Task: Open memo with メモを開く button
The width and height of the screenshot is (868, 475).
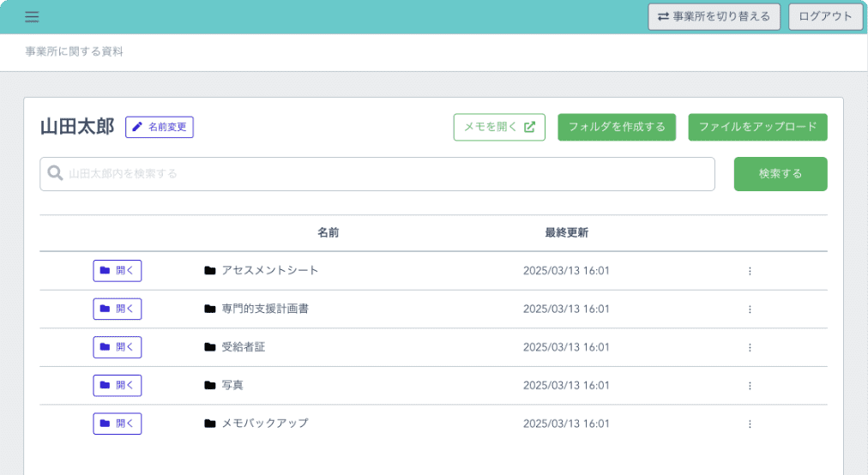Action: tap(499, 127)
